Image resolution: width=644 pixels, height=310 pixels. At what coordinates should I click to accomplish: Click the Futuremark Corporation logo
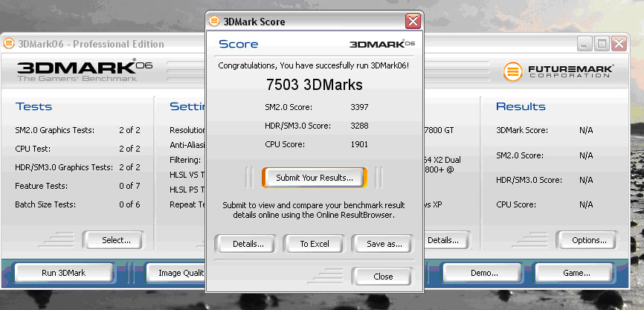pyautogui.click(x=558, y=71)
